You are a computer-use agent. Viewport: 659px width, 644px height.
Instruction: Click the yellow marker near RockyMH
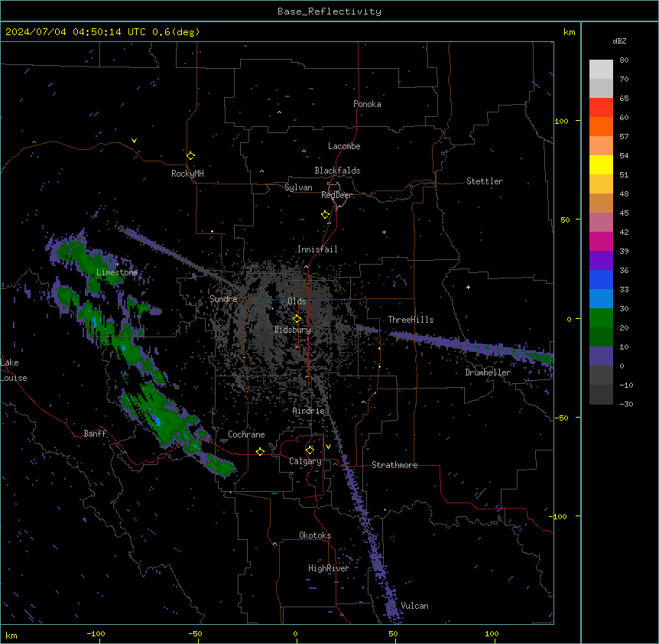[191, 156]
